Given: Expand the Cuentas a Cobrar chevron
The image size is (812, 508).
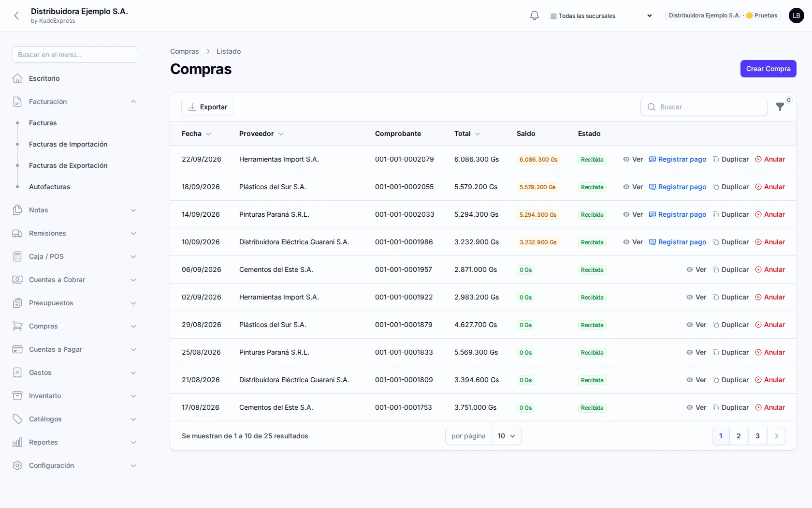Looking at the screenshot, I should [133, 280].
